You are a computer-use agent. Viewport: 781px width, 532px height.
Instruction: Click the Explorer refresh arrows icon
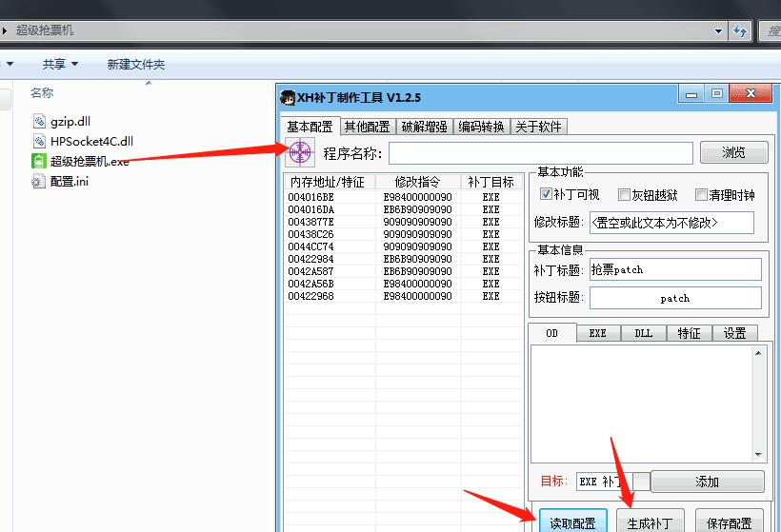[740, 30]
